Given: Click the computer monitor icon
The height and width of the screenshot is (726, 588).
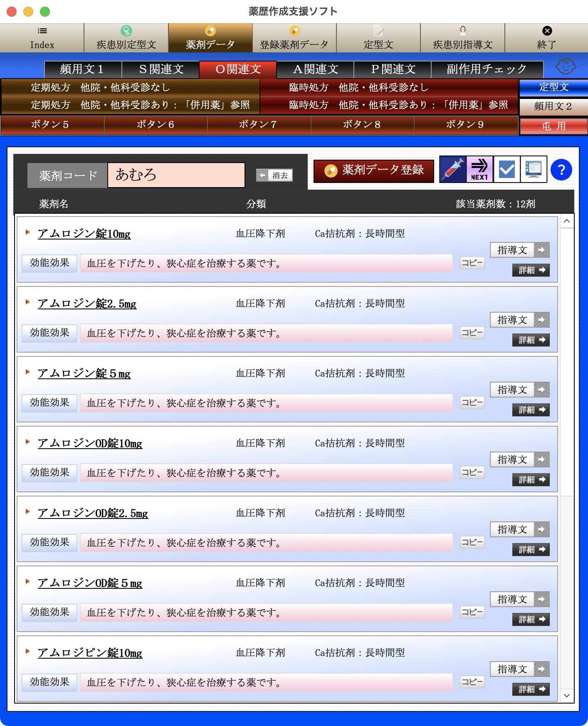Looking at the screenshot, I should pyautogui.click(x=534, y=169).
